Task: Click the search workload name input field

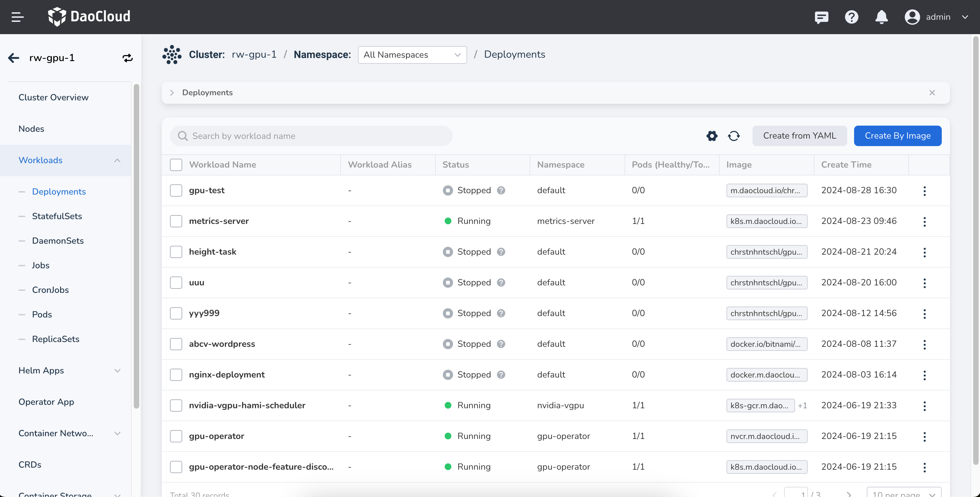Action: pyautogui.click(x=311, y=136)
